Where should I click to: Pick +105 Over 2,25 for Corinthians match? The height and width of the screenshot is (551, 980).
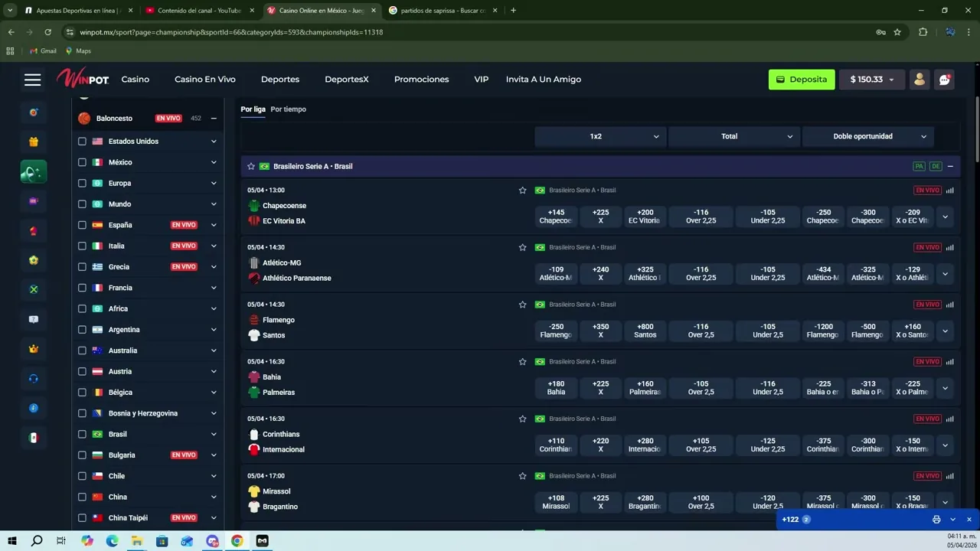coord(701,445)
